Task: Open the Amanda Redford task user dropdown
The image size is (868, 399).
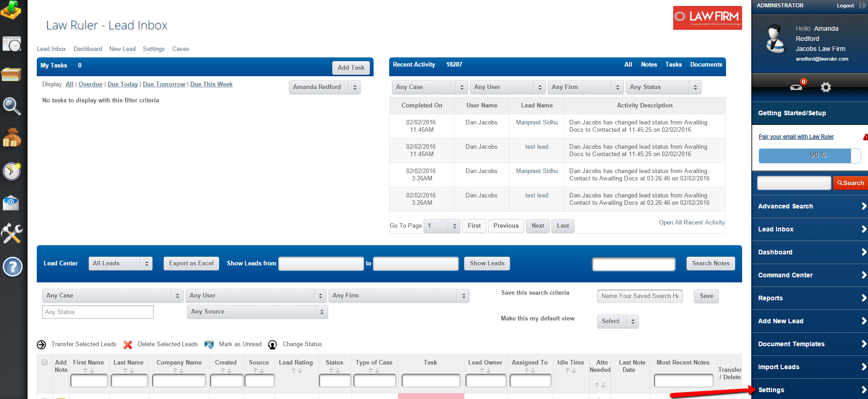Action: tap(325, 87)
